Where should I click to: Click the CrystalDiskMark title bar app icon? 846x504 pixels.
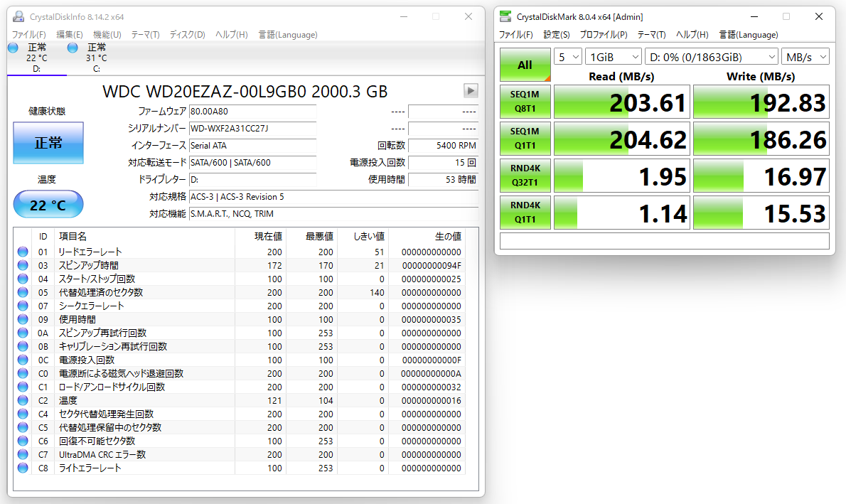coord(505,16)
